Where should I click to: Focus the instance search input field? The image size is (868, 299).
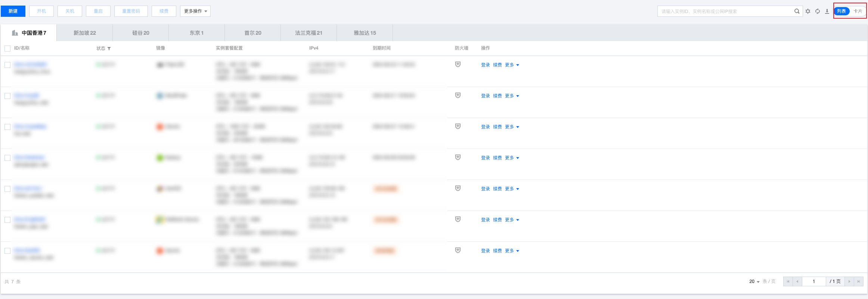tap(725, 11)
